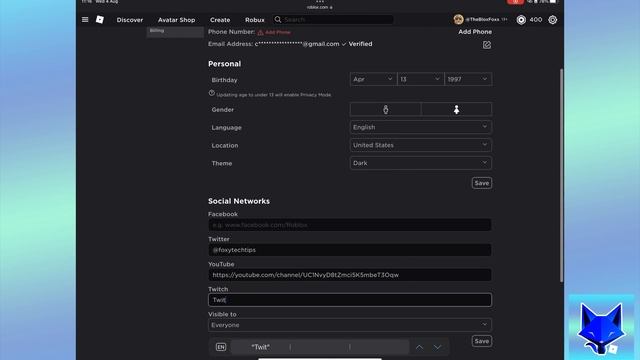Click the search magnifier icon
Viewport: 640px width, 360px height.
(278, 20)
